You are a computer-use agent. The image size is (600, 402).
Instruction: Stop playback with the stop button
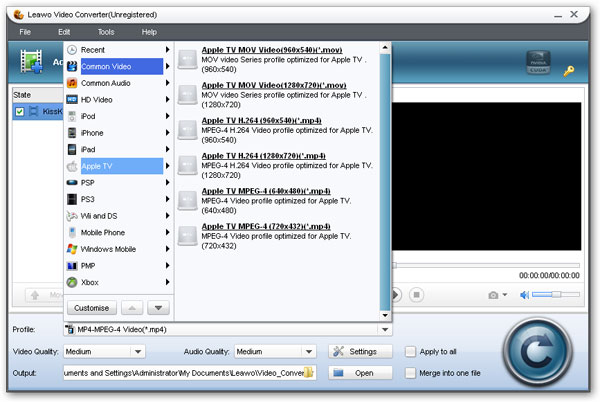tap(416, 295)
